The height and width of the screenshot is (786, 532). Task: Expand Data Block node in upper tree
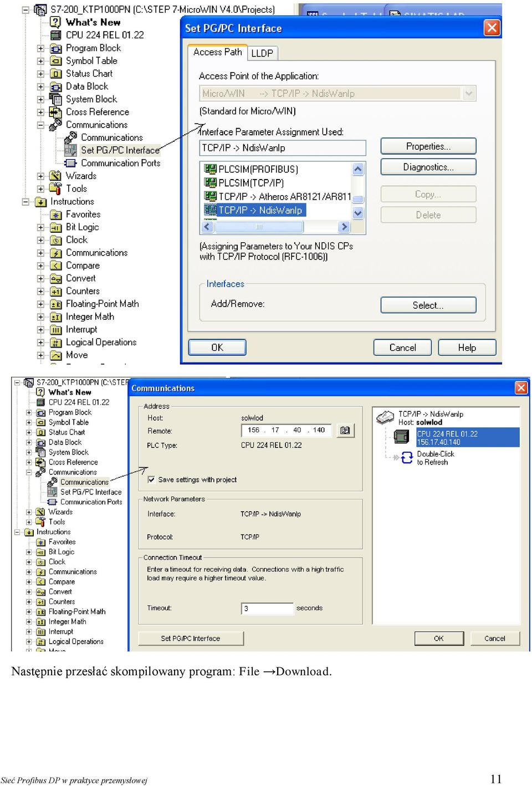click(x=40, y=86)
